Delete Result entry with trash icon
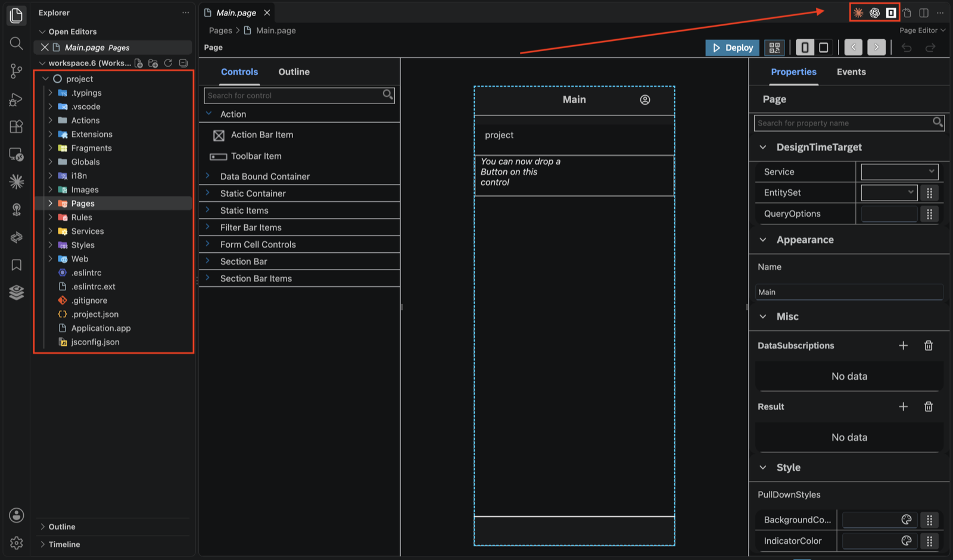 click(928, 406)
